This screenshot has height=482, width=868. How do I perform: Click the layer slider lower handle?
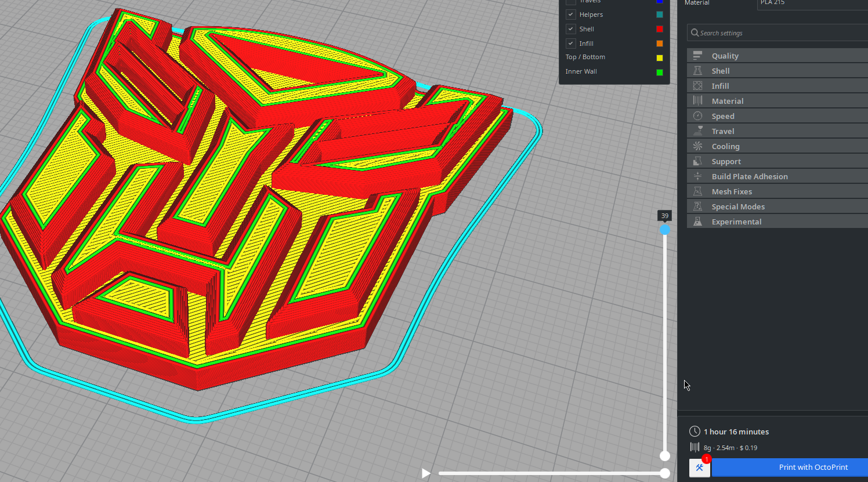click(x=665, y=456)
